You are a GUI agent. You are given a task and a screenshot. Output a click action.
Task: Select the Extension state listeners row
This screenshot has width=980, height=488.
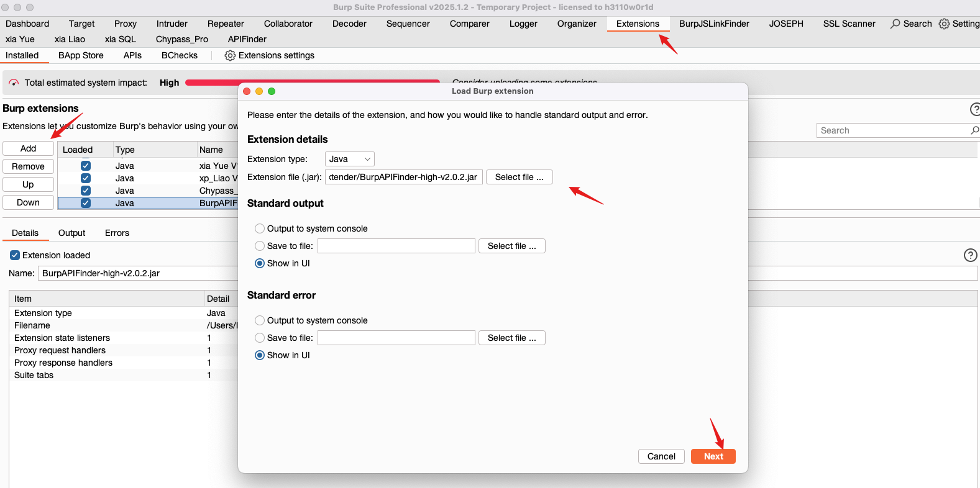tap(124, 338)
